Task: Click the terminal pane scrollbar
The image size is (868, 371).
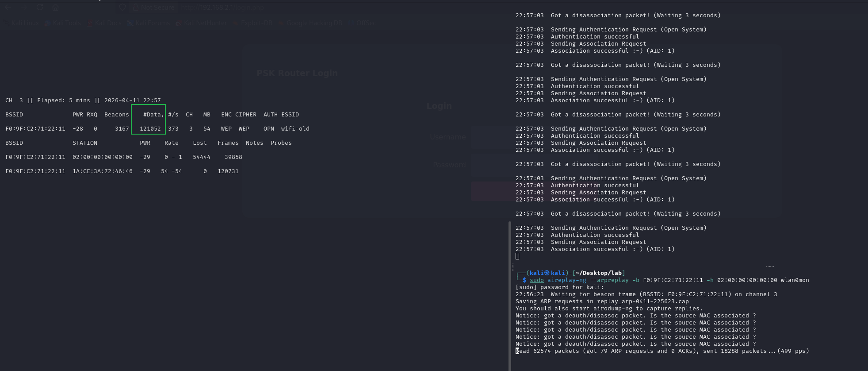Action: click(x=510, y=296)
